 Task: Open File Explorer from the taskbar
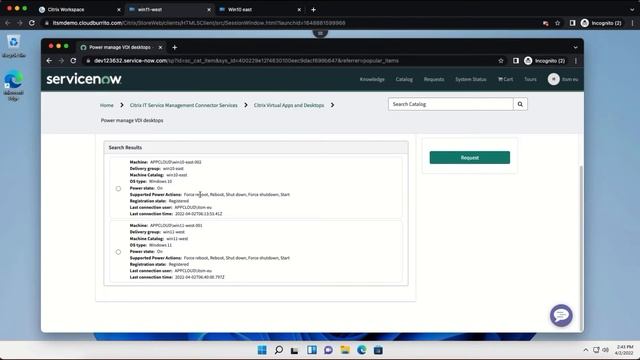tap(345, 350)
